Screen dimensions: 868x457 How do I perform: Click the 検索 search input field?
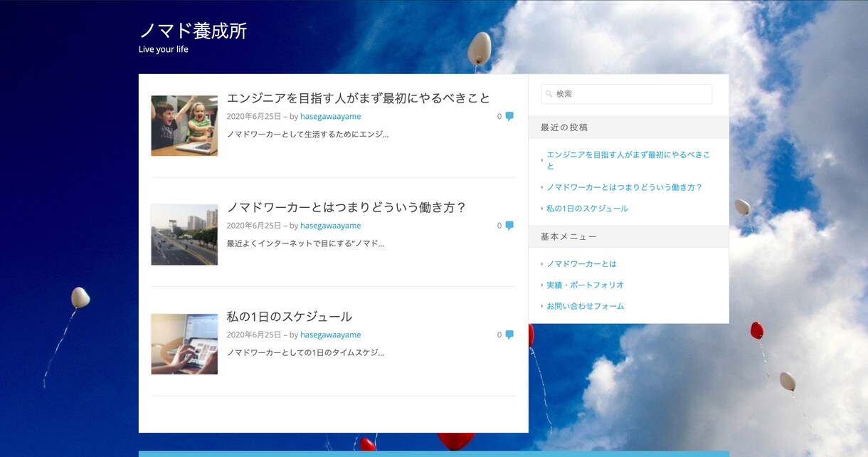pos(626,94)
